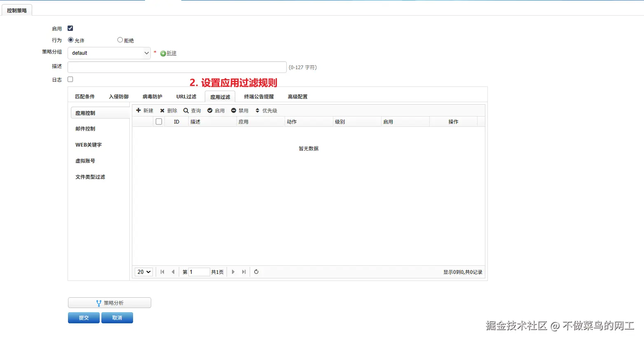Click the 新建 link beside policy group

(171, 54)
